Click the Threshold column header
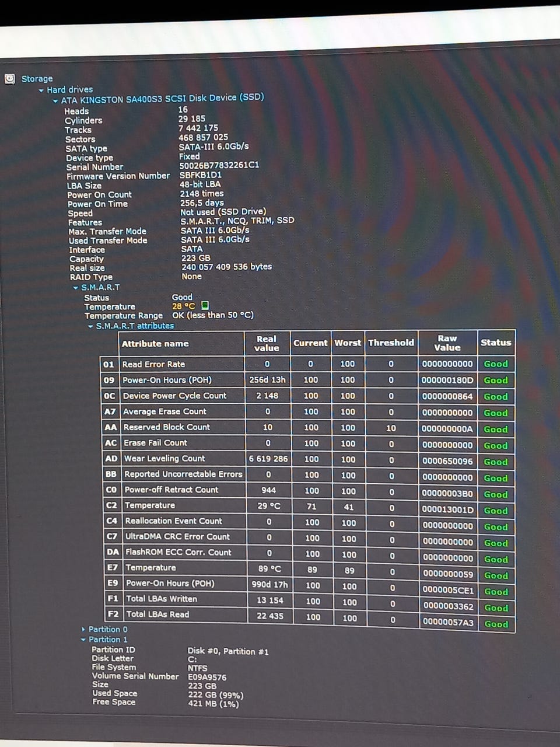This screenshot has height=747, width=560. click(391, 343)
